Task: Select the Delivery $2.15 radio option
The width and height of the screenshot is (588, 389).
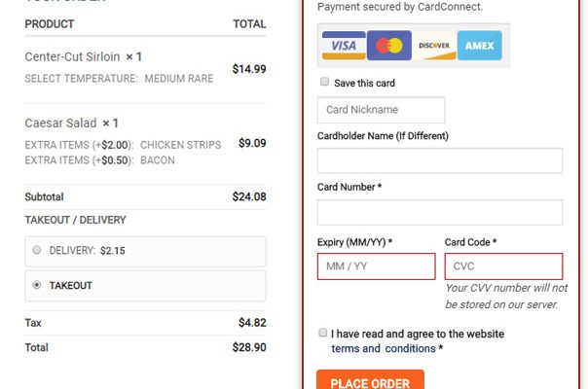Action: (x=37, y=250)
